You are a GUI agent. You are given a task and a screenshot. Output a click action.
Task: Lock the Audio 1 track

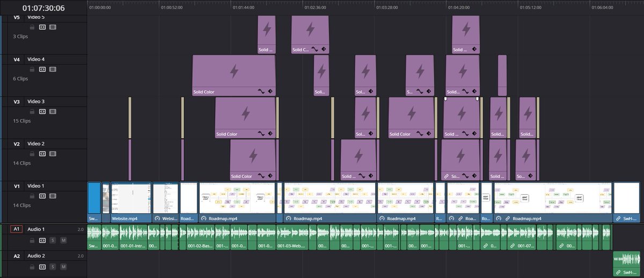(32, 240)
